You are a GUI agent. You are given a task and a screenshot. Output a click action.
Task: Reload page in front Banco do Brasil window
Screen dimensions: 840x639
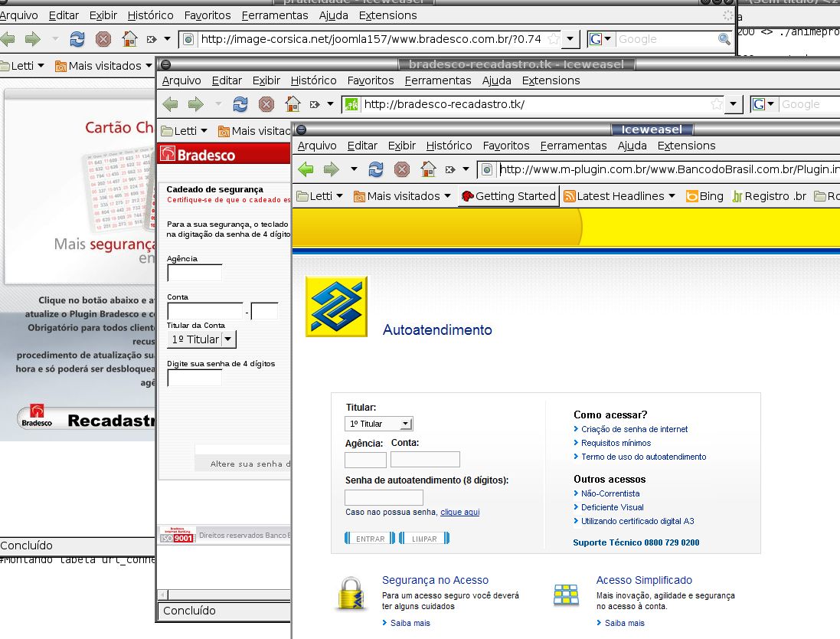(x=376, y=169)
